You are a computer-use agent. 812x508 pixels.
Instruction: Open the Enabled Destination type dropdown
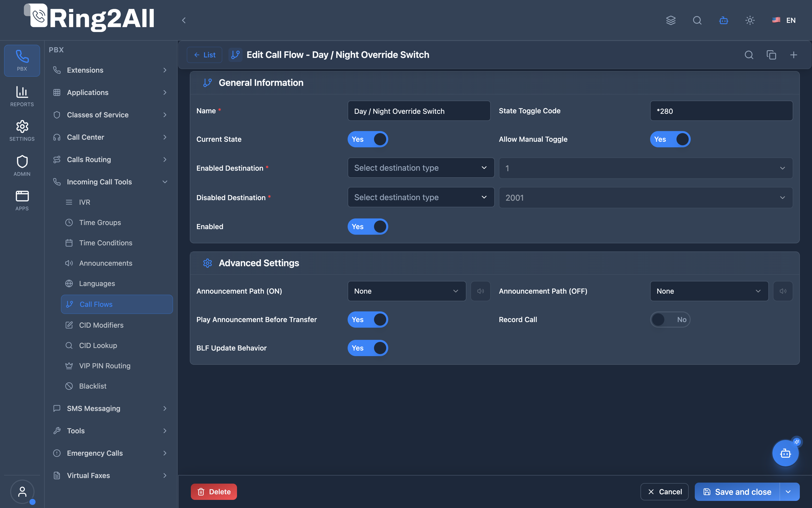click(x=421, y=168)
